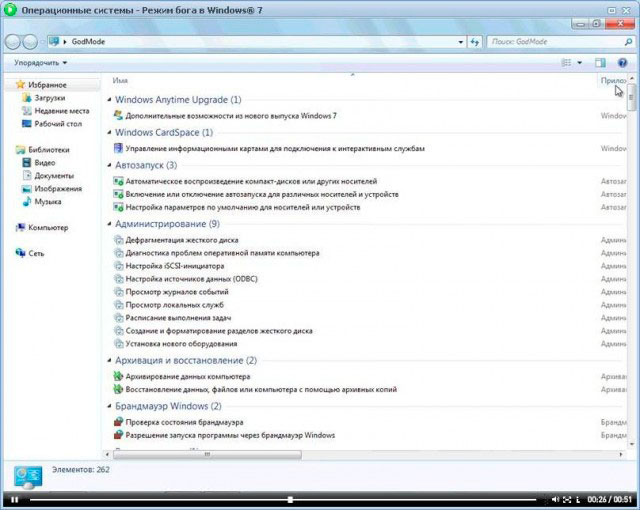
Task: Click icon of Включение или отключение автозапуска
Action: point(118,194)
